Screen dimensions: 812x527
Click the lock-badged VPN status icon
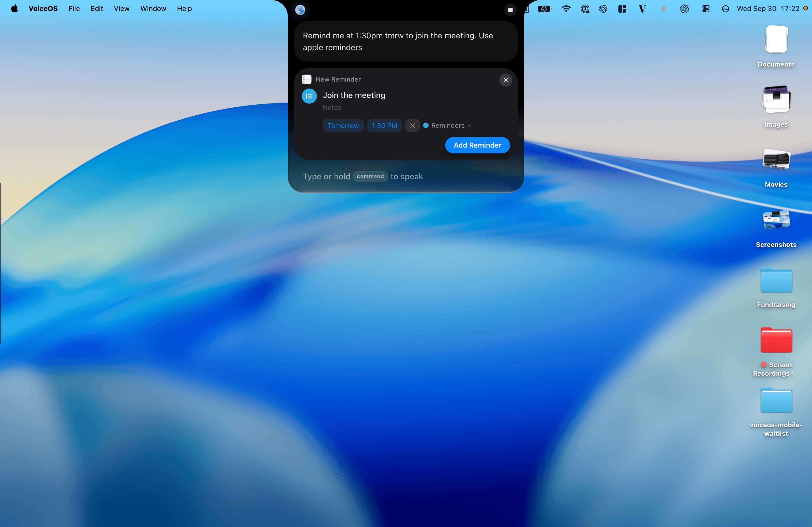(x=585, y=9)
